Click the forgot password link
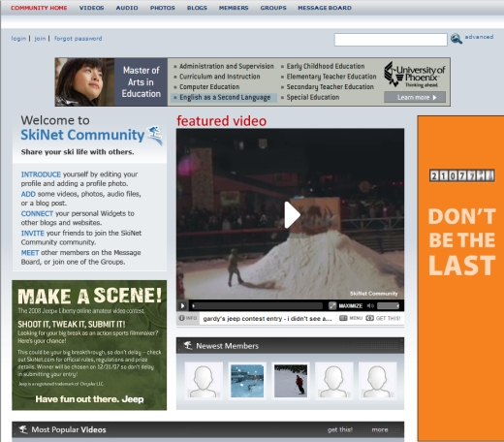This screenshot has height=442, width=504. coord(79,39)
